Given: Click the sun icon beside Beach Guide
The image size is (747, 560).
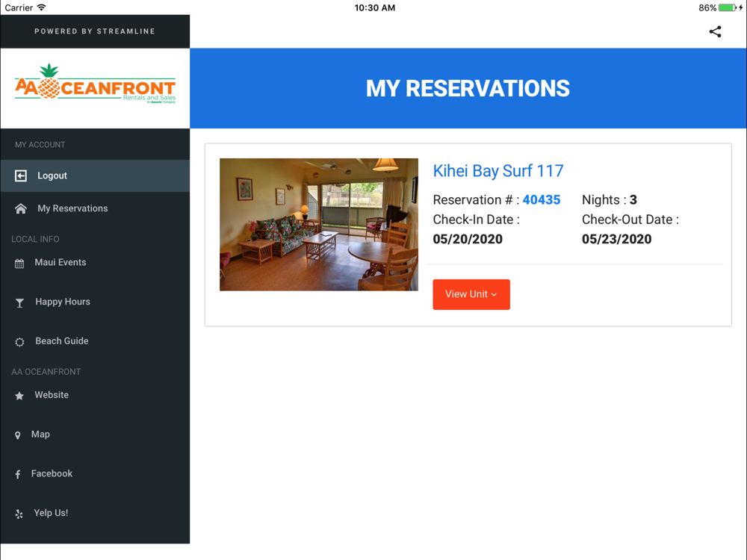Looking at the screenshot, I should tap(19, 342).
